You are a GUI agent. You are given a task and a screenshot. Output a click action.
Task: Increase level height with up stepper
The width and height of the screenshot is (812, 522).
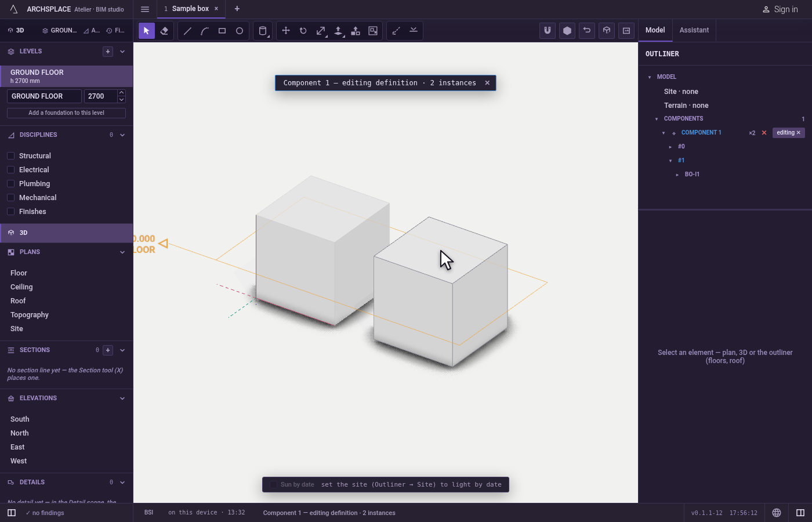pos(121,93)
